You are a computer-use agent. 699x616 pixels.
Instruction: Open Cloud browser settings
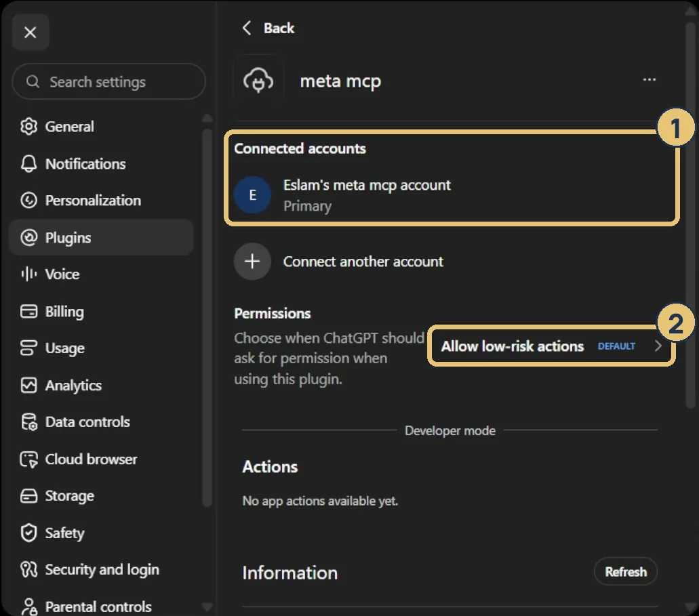click(x=101, y=459)
